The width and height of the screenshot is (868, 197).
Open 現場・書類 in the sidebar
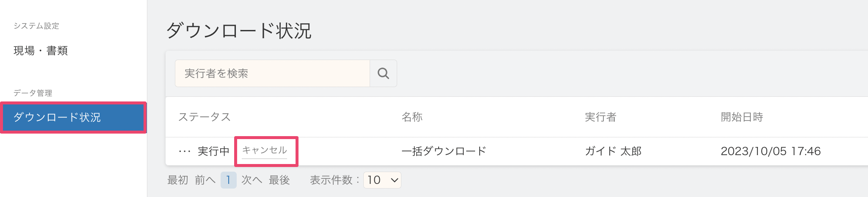coord(41,51)
